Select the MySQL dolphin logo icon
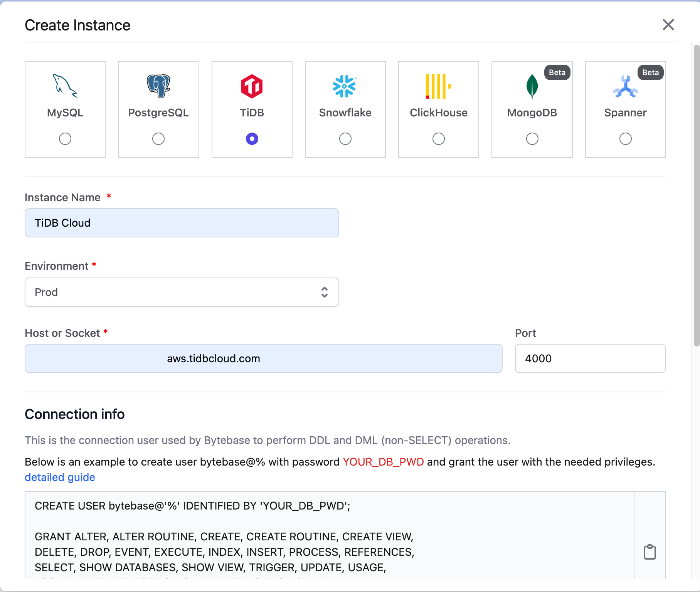700x592 pixels. [x=65, y=86]
